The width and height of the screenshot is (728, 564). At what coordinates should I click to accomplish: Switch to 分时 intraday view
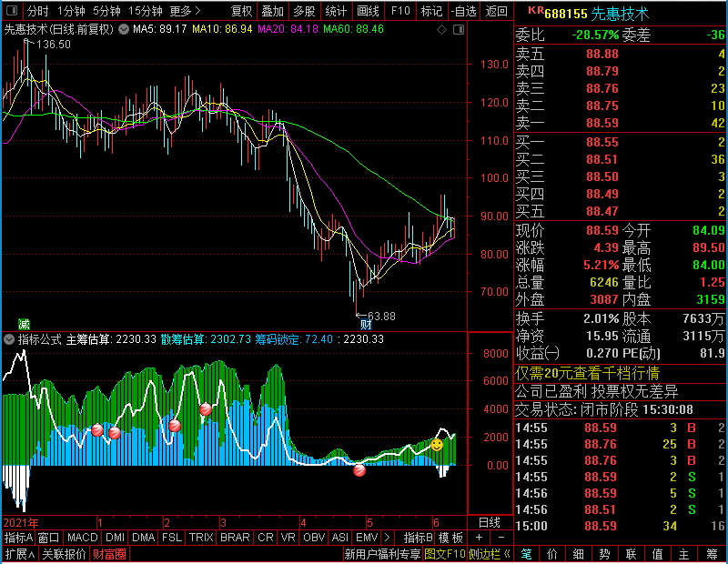[37, 11]
